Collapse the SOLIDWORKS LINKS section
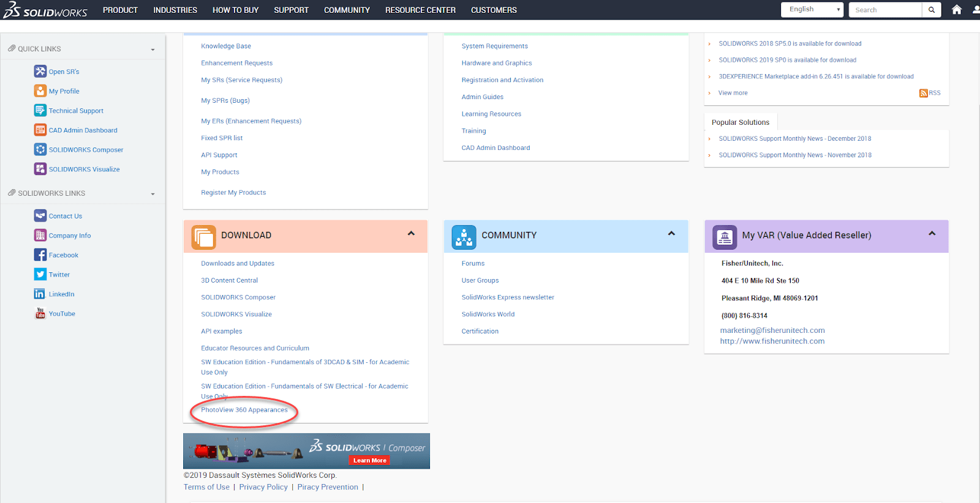The height and width of the screenshot is (503, 980). click(153, 194)
